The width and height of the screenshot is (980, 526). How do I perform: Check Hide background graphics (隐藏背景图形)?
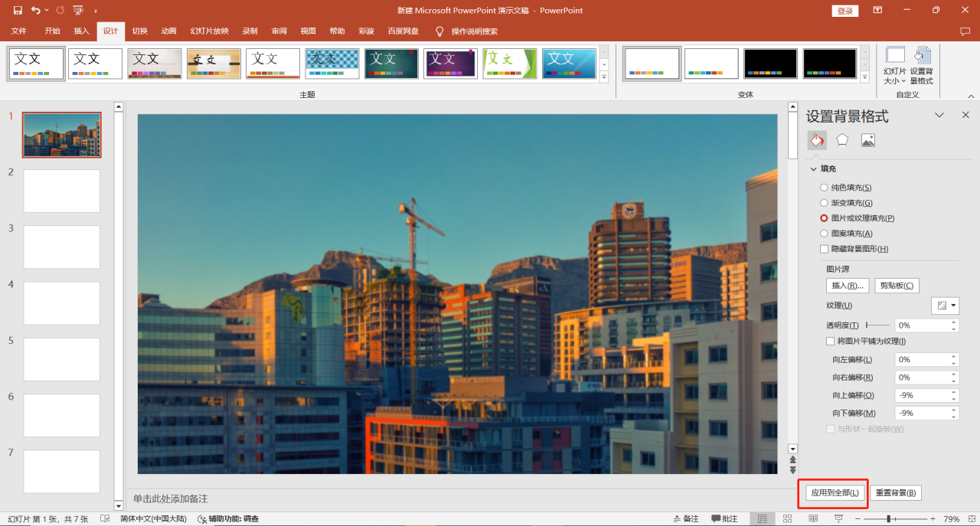824,249
